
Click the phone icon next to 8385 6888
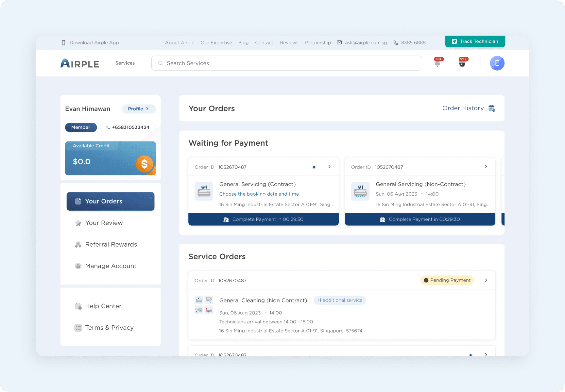(x=396, y=43)
